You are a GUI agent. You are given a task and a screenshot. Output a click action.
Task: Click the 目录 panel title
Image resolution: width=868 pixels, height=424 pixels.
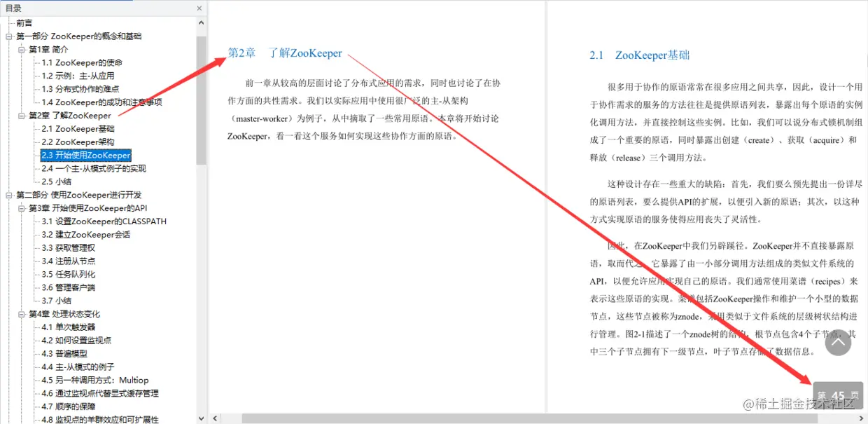pos(13,8)
